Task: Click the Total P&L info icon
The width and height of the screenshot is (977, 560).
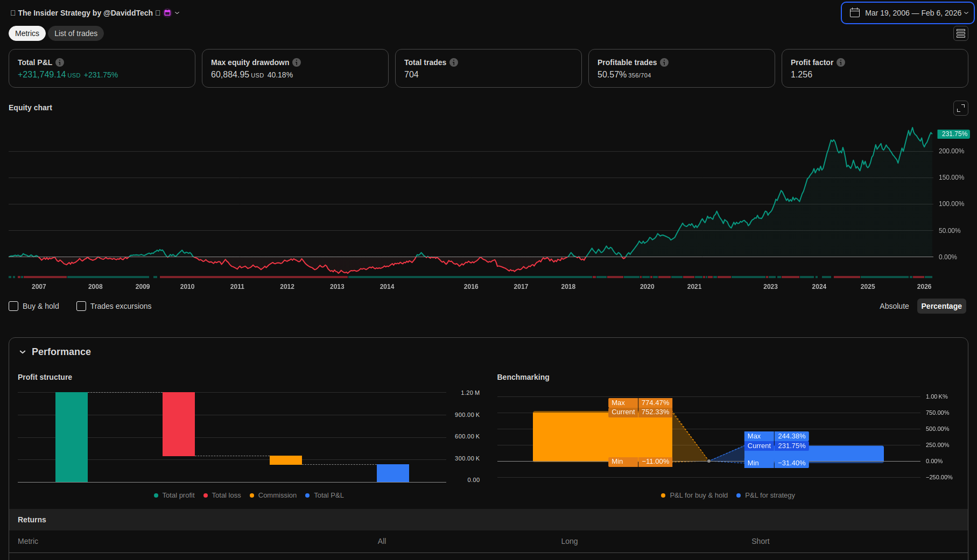Action: click(x=60, y=62)
